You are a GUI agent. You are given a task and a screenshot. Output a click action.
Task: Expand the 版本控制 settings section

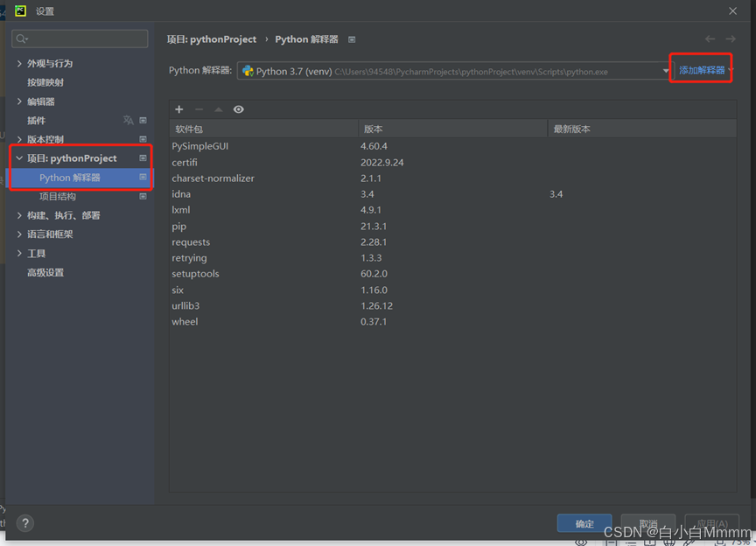[x=19, y=139]
